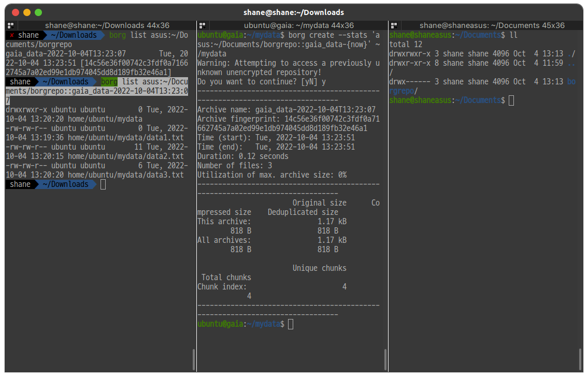Click the 'home/ubuntu/mydata' directory entry
588x377 pixels.
(105, 119)
